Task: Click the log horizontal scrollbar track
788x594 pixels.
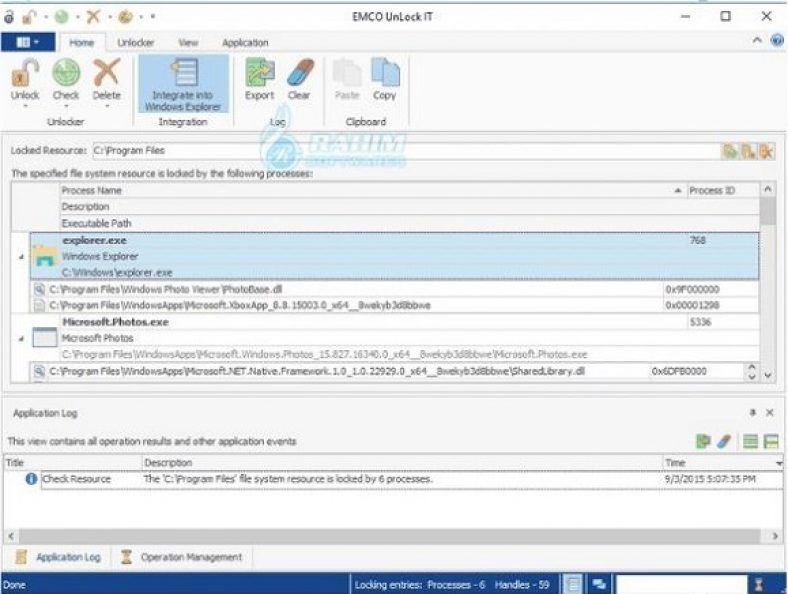Action: tap(389, 536)
